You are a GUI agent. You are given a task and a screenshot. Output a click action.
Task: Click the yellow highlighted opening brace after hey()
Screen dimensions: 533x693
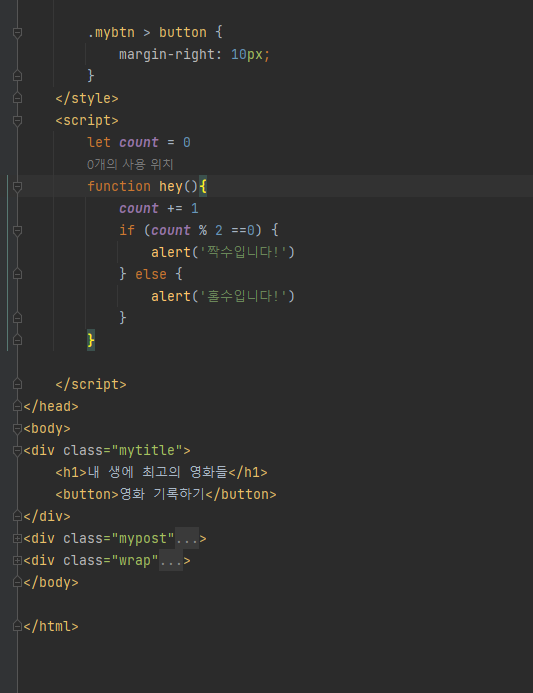[x=203, y=187]
